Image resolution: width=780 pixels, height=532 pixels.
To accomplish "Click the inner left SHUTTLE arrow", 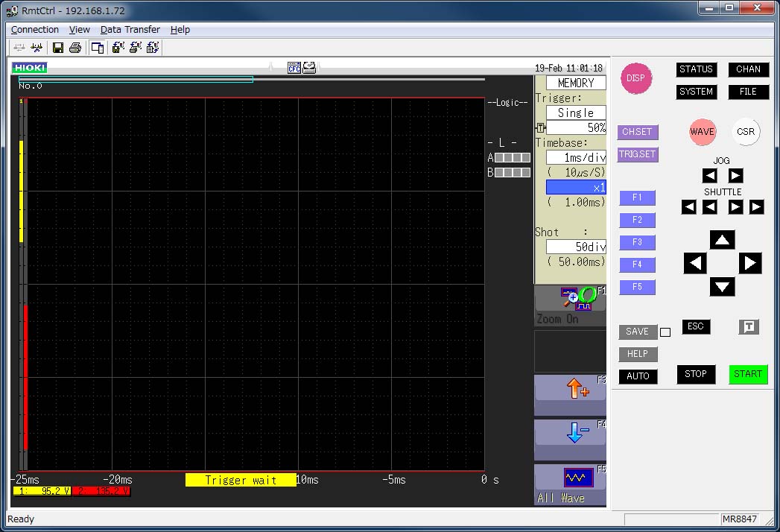I will pos(710,207).
